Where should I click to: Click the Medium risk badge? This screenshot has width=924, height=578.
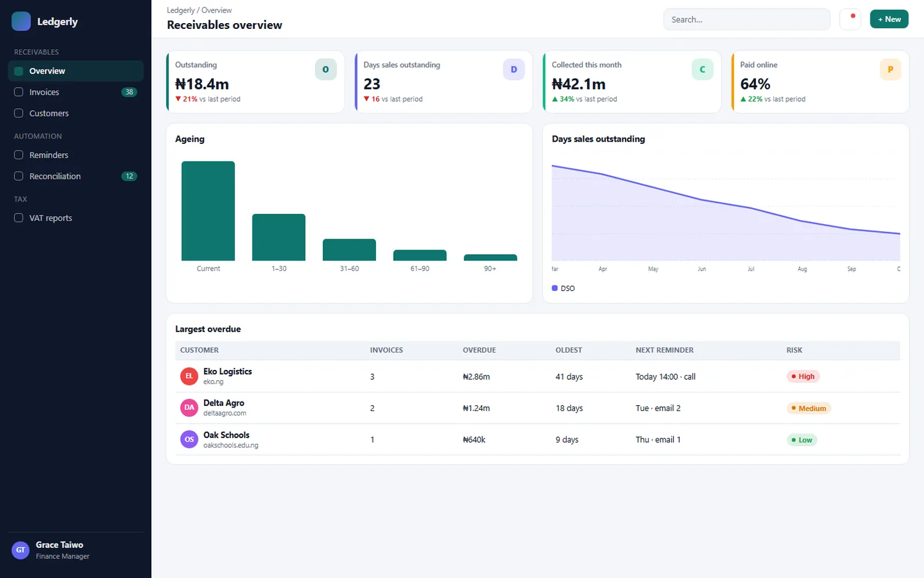(809, 408)
